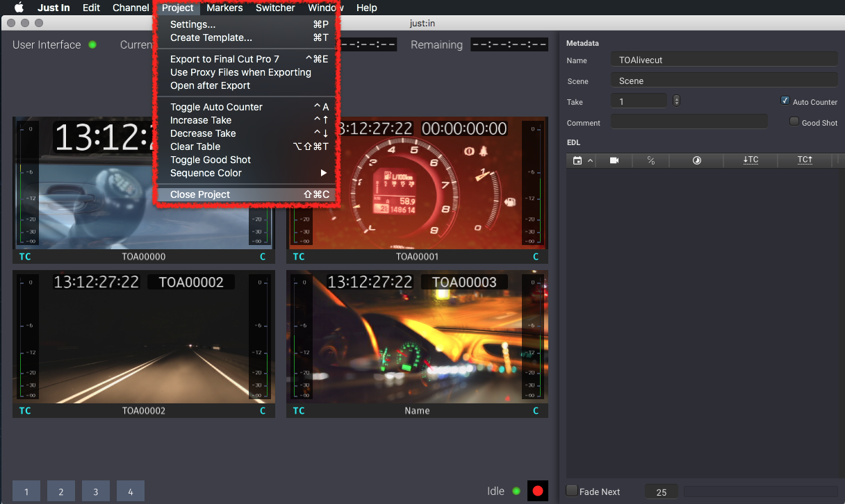
Task: Click the red record button
Action: pyautogui.click(x=537, y=491)
